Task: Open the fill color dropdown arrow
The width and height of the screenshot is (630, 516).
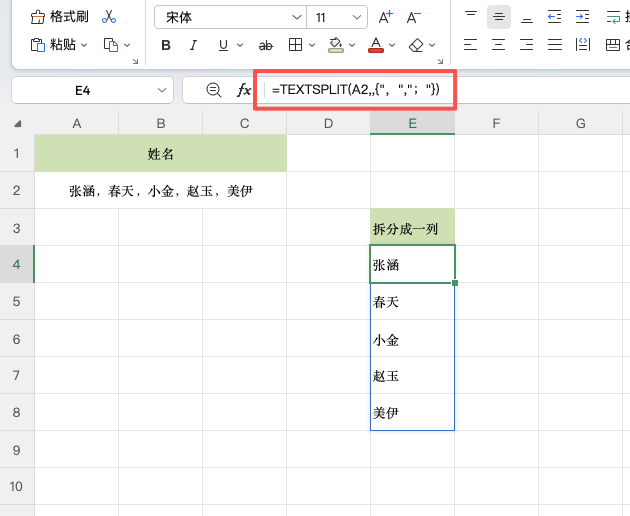Action: click(352, 45)
